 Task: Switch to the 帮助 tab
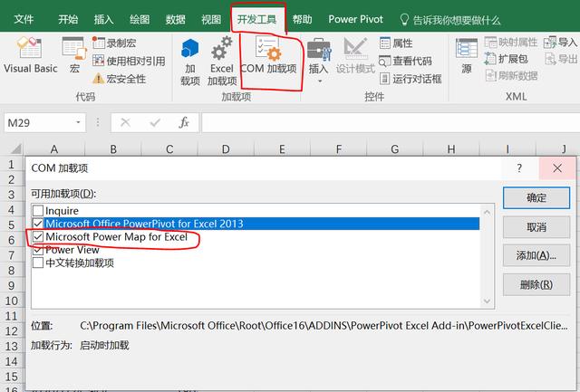[x=302, y=20]
